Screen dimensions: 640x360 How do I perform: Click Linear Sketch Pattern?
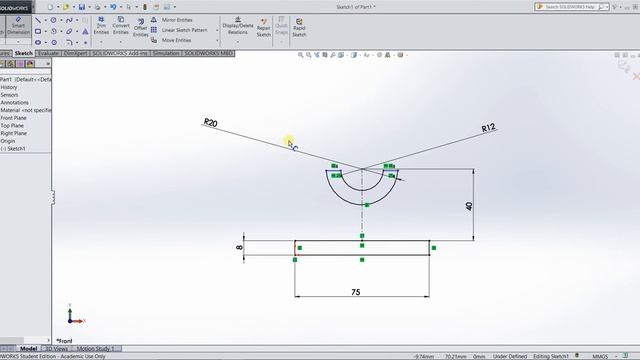tap(179, 30)
